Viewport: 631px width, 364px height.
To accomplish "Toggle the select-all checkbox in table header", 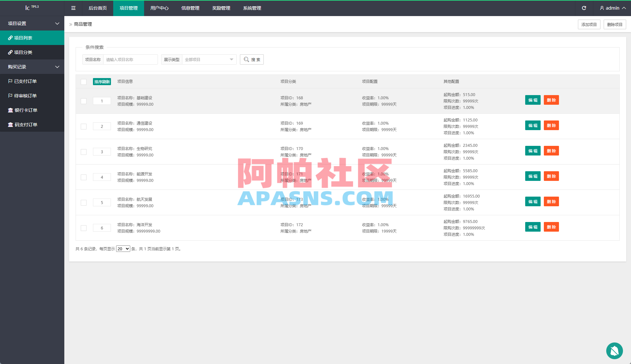I will point(84,82).
